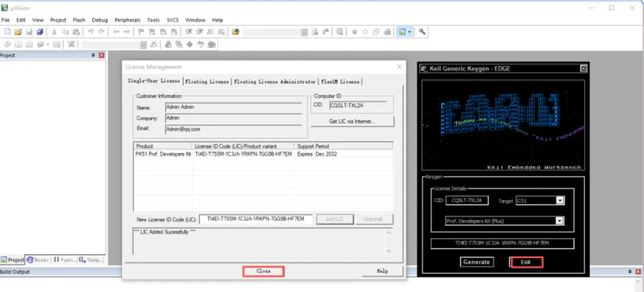644x292 pixels.
Task: Switch to the Books panel tab
Action: [x=38, y=260]
